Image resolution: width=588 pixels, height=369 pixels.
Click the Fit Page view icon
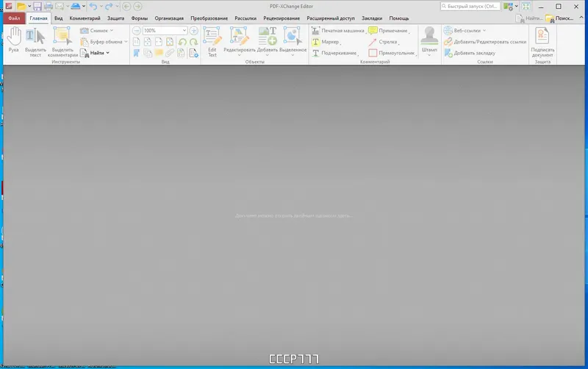click(148, 42)
